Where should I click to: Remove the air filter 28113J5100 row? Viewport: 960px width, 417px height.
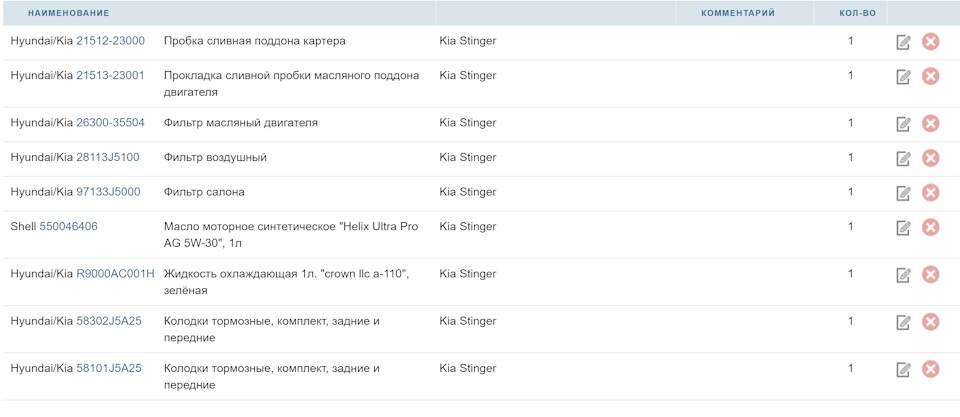930,158
